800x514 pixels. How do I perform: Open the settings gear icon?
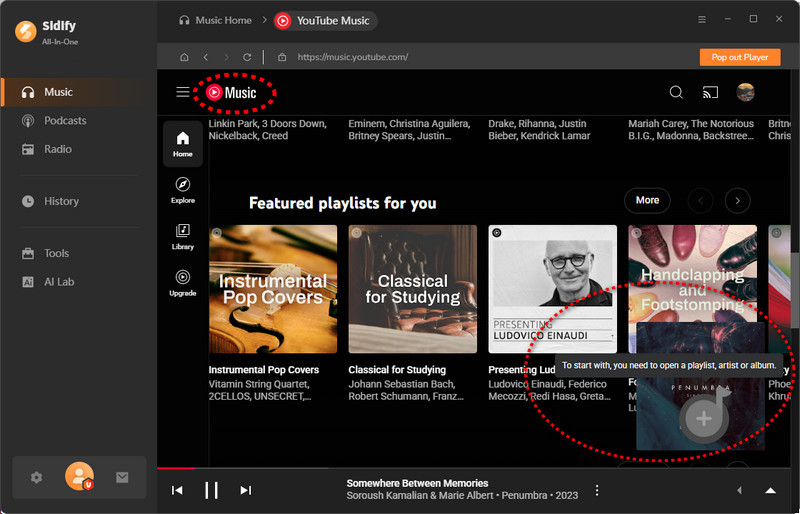[x=36, y=477]
